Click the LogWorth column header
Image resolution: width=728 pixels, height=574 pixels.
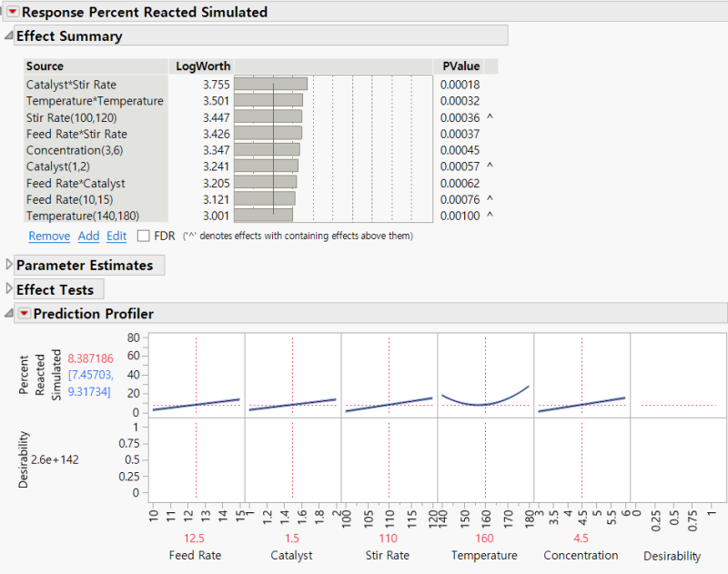[201, 66]
